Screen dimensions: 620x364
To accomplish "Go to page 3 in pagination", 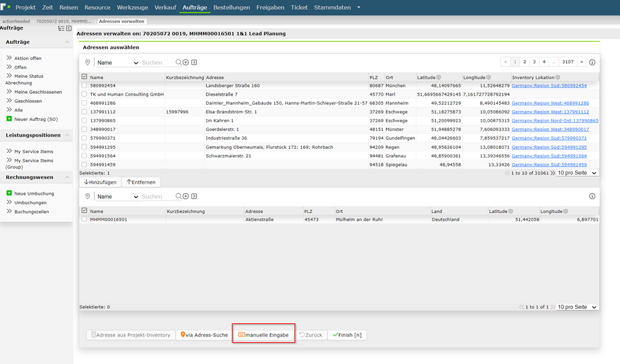I will (x=534, y=62).
